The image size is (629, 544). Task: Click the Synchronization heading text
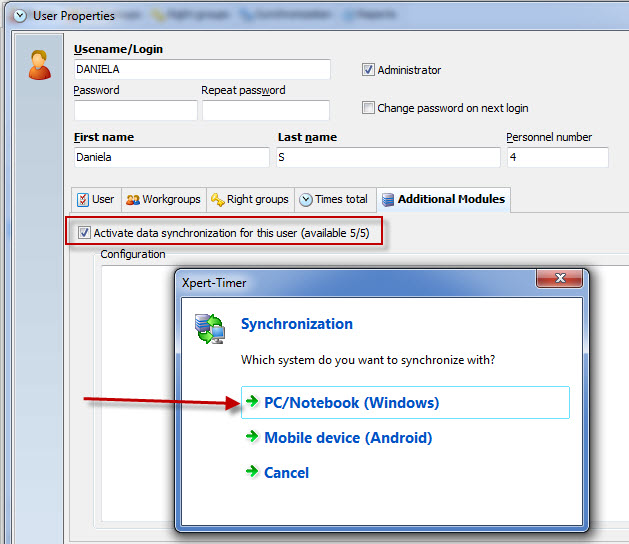point(297,324)
